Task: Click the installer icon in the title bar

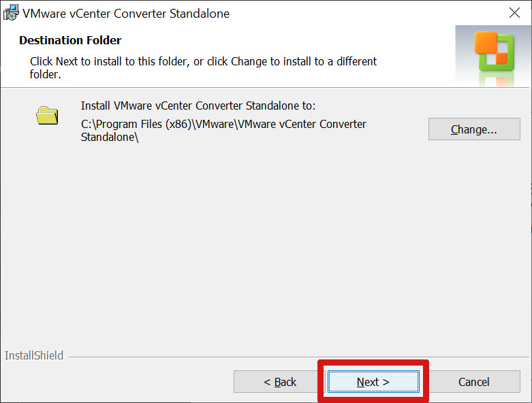Action: (11, 12)
